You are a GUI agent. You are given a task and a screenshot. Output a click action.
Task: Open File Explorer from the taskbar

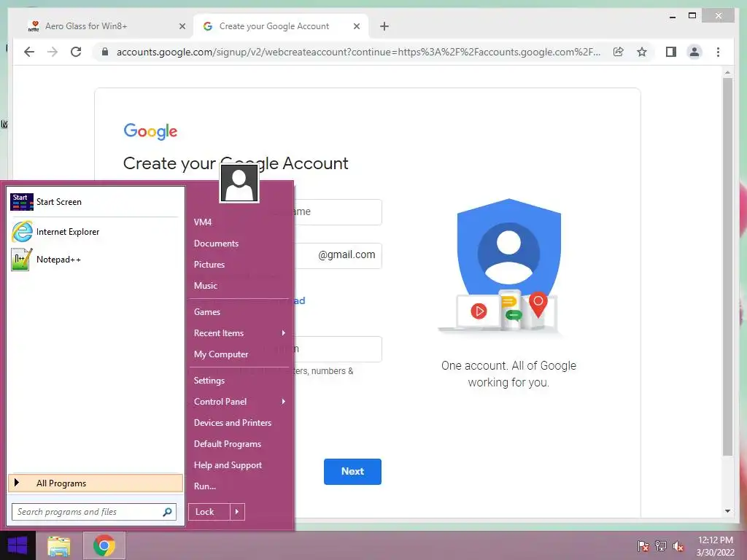[58, 545]
